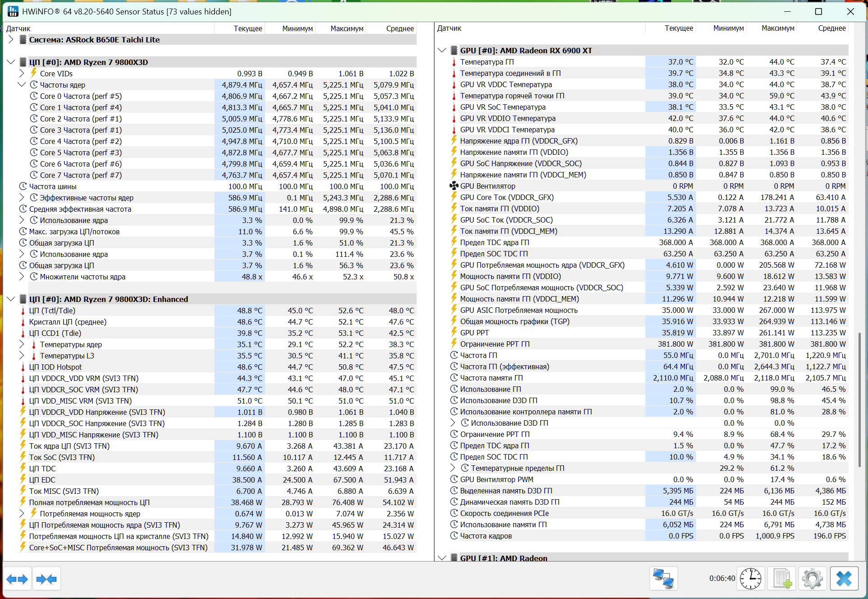868x599 pixels.
Task: Expand Температурные пределы ГП row
Action: pos(453,468)
